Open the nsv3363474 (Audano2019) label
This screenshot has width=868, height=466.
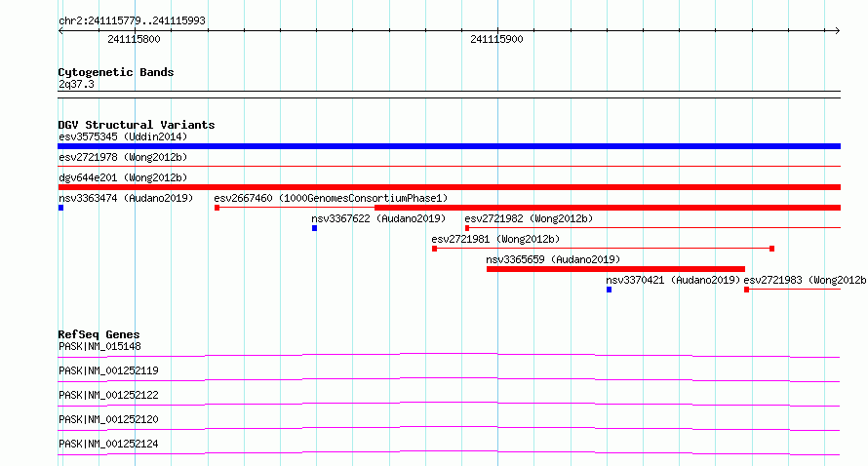[126, 198]
